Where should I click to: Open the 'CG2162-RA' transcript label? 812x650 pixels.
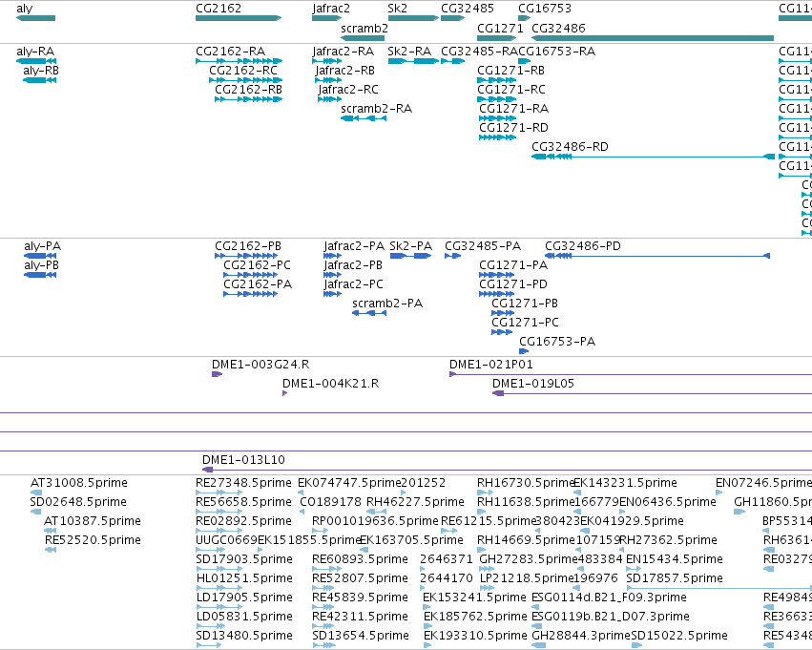[231, 52]
